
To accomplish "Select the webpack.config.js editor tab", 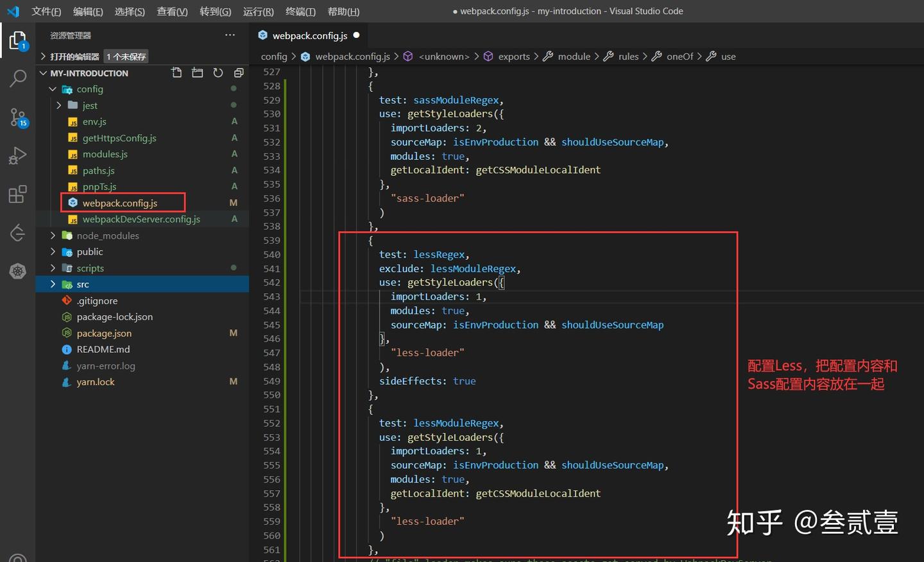I will [309, 36].
